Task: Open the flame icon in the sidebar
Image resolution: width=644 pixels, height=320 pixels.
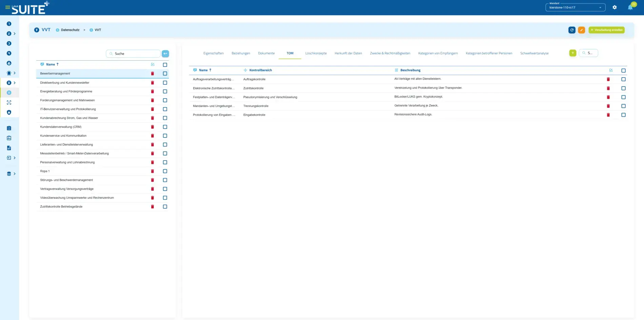Action: [x=9, y=63]
